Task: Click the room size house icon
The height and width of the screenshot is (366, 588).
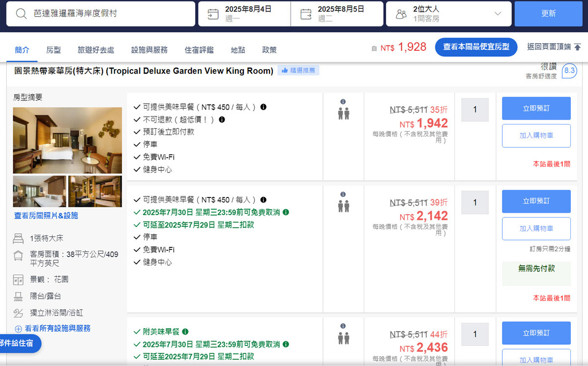Action: pyautogui.click(x=19, y=256)
